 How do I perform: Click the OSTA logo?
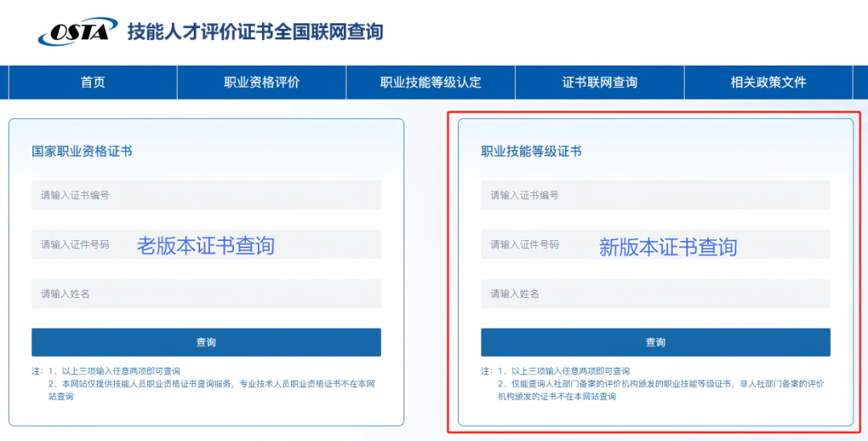[x=77, y=32]
